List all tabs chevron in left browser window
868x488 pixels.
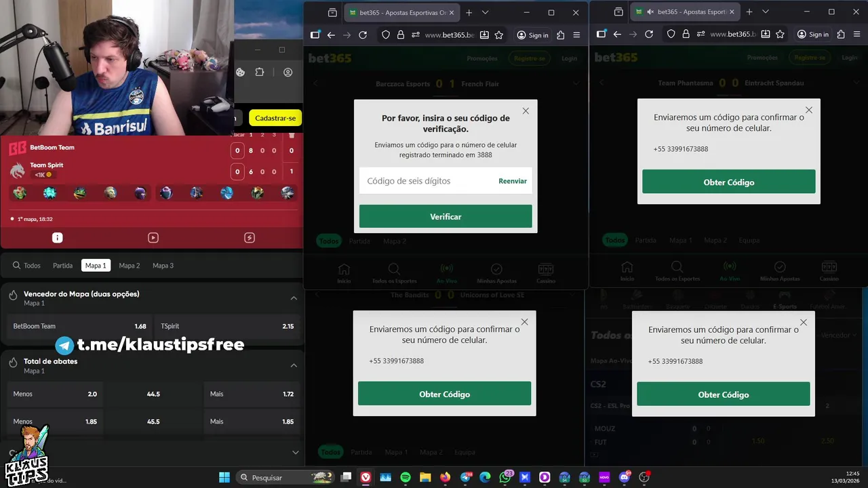(x=485, y=12)
